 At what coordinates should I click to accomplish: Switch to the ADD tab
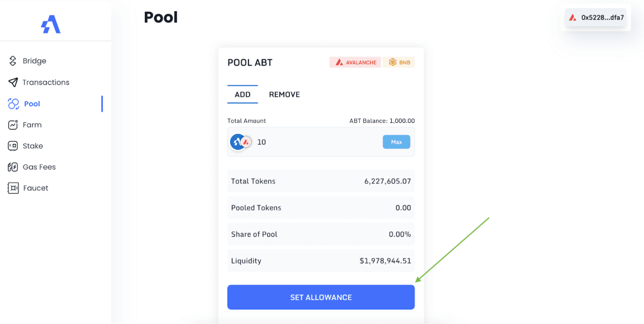pyautogui.click(x=243, y=94)
